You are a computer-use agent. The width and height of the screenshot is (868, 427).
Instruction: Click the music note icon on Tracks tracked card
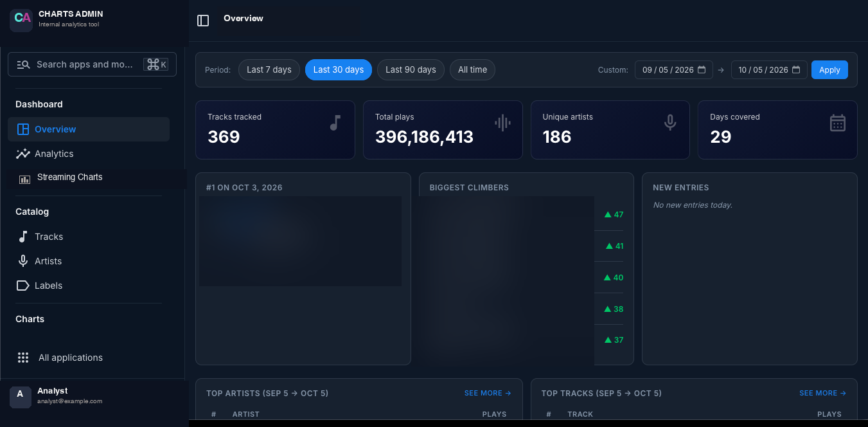[335, 123]
